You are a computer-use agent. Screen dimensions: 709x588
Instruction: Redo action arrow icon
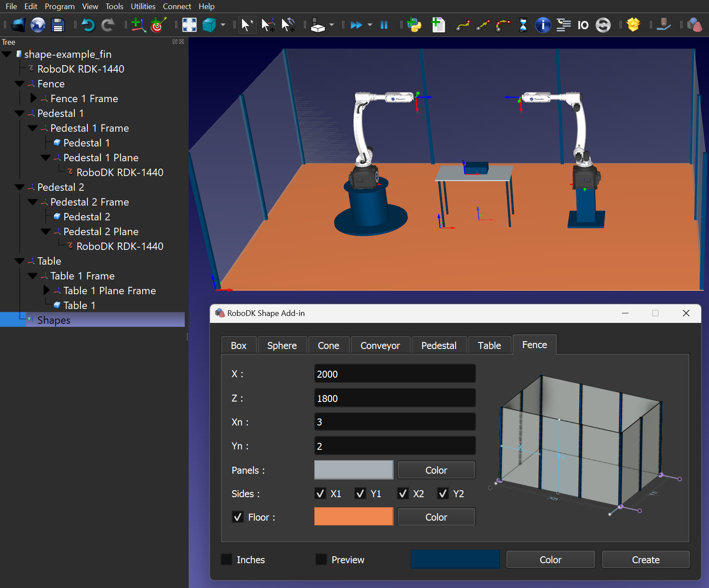coord(108,25)
